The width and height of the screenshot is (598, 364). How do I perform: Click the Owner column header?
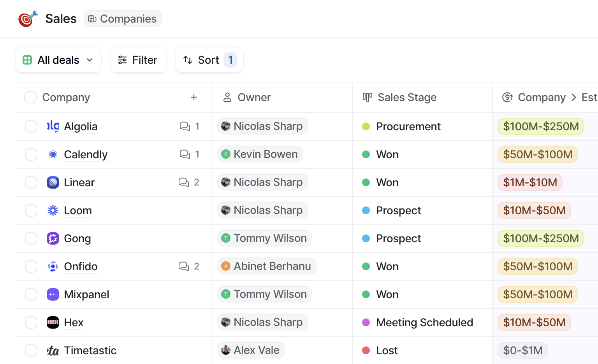coord(282,97)
